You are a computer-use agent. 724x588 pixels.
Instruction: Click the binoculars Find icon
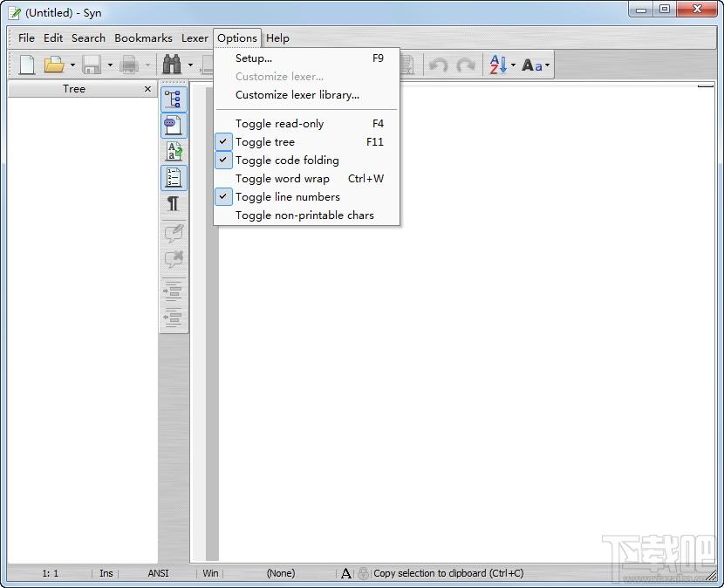[x=172, y=65]
